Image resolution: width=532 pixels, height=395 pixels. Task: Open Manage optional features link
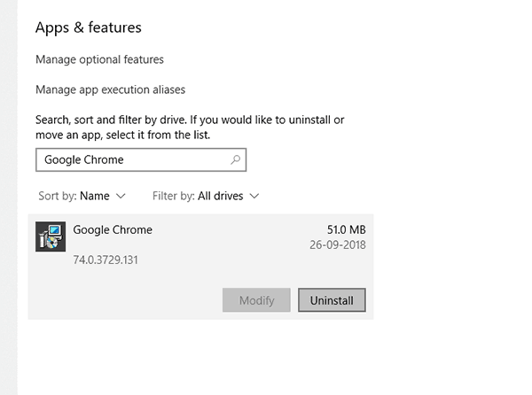coord(99,59)
